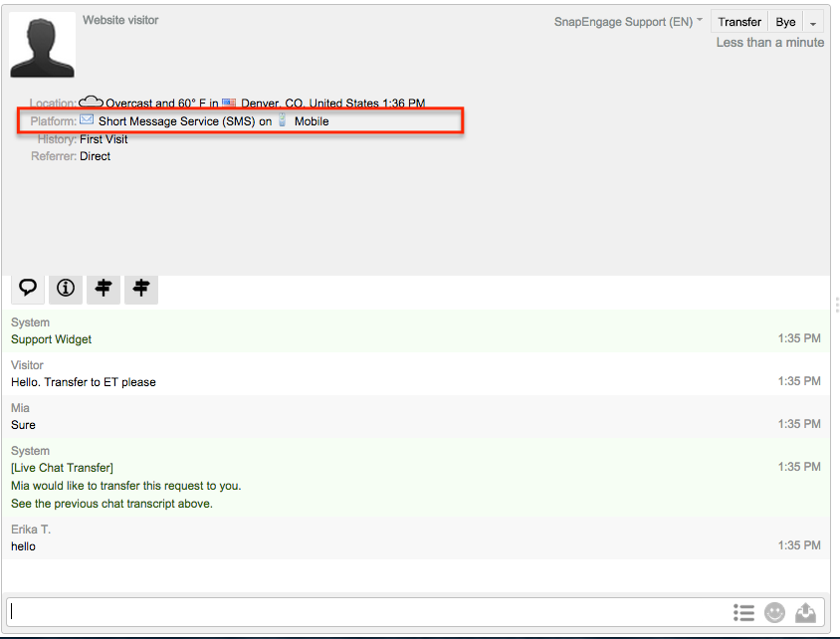This screenshot has height=639, width=840.
Task: Click 'Short Message Service (SMS) on' text
Action: point(185,121)
